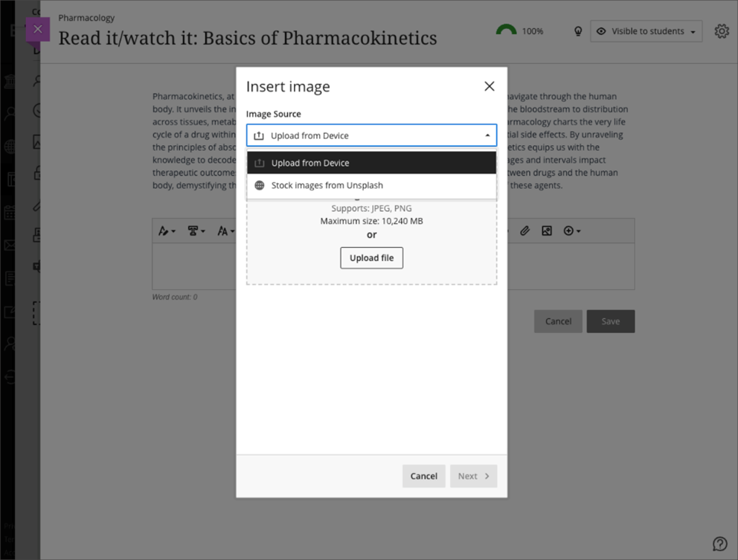
Task: Open the text style format dropdown
Action: pyautogui.click(x=196, y=231)
